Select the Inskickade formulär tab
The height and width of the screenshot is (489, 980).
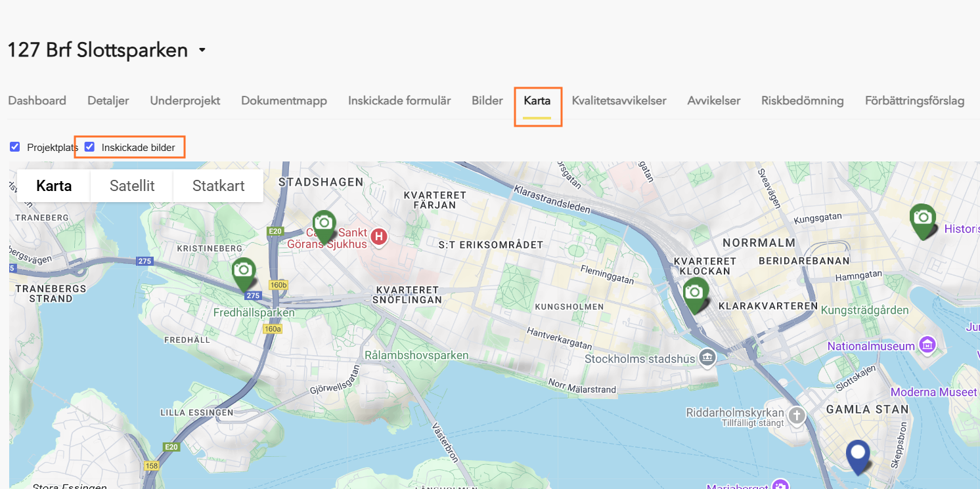(399, 100)
